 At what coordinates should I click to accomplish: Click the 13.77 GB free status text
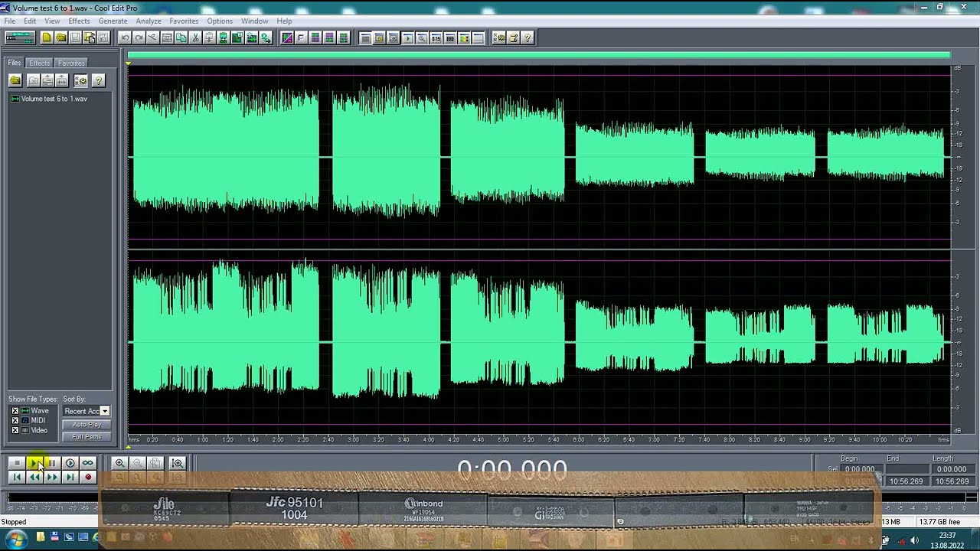coord(939,522)
